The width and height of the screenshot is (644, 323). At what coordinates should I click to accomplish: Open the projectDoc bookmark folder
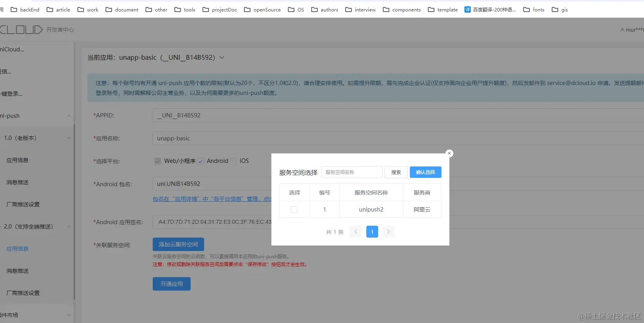[220, 9]
